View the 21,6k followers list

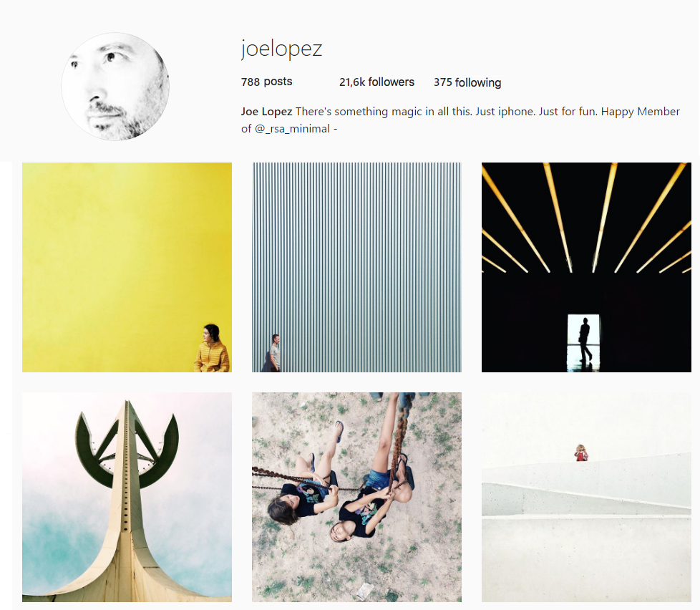pos(376,82)
